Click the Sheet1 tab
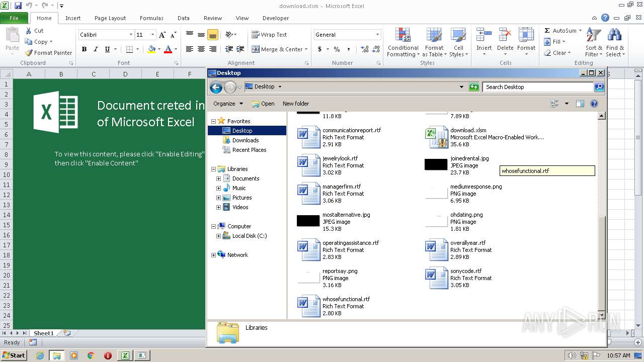The height and width of the screenshot is (362, 644). [x=44, y=333]
